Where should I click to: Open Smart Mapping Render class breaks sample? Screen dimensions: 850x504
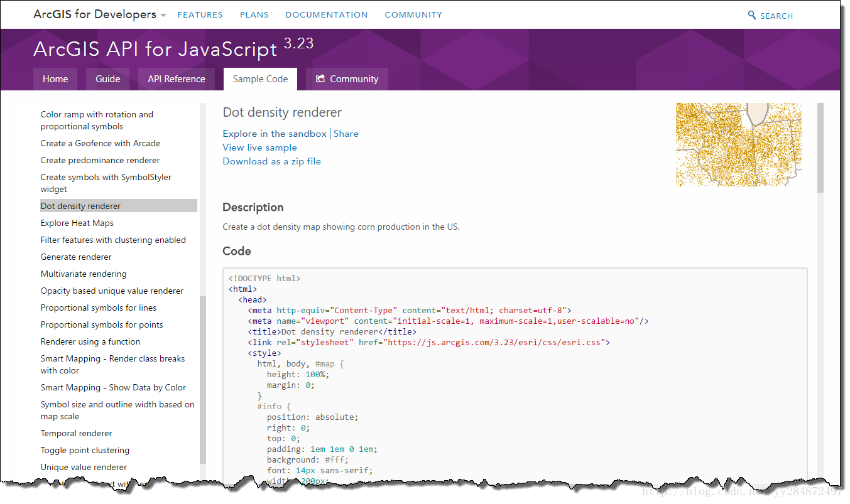(113, 365)
